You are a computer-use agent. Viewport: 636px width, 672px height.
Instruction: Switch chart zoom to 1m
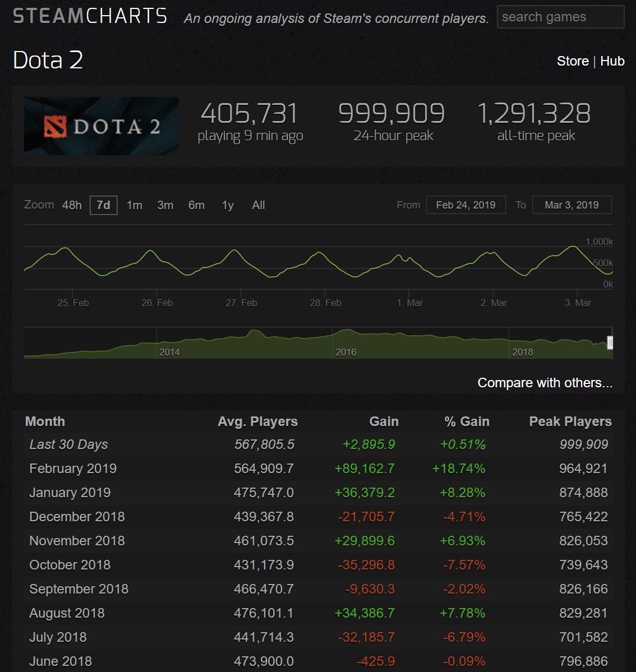pyautogui.click(x=134, y=205)
